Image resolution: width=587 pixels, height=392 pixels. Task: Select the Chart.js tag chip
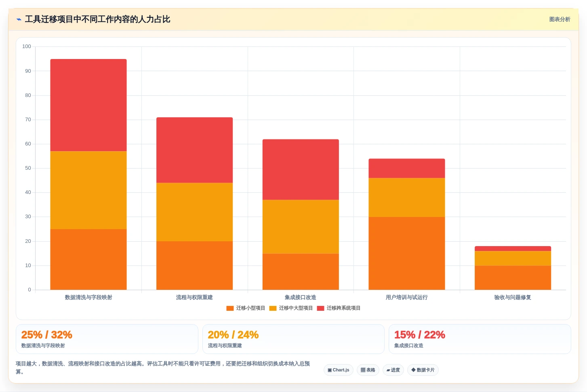[339, 370]
